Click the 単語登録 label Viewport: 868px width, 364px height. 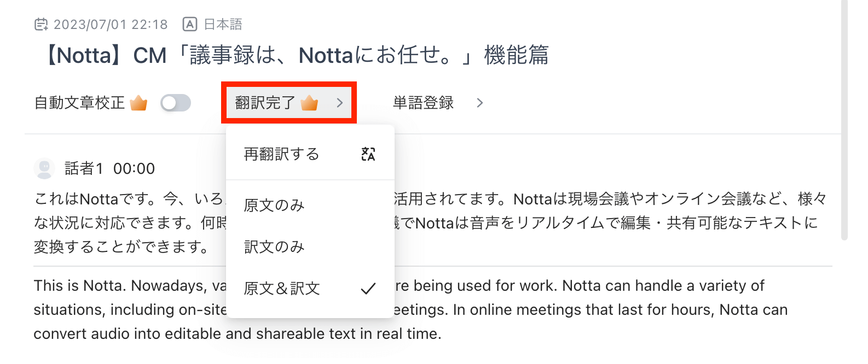pos(424,103)
